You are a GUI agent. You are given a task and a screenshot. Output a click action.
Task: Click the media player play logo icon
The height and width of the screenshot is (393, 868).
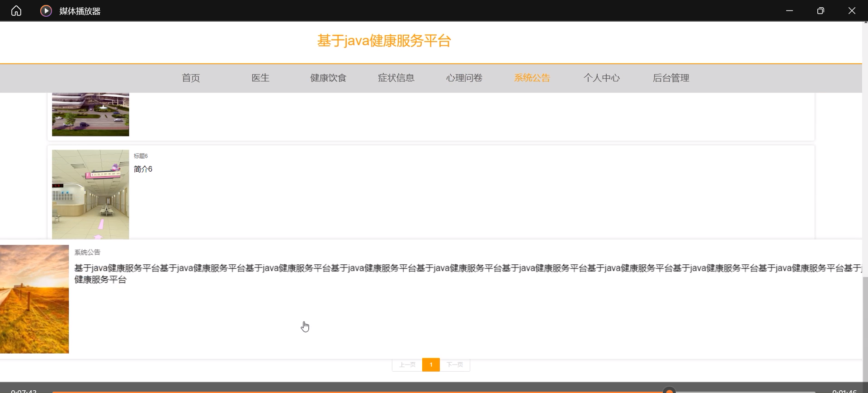(46, 10)
